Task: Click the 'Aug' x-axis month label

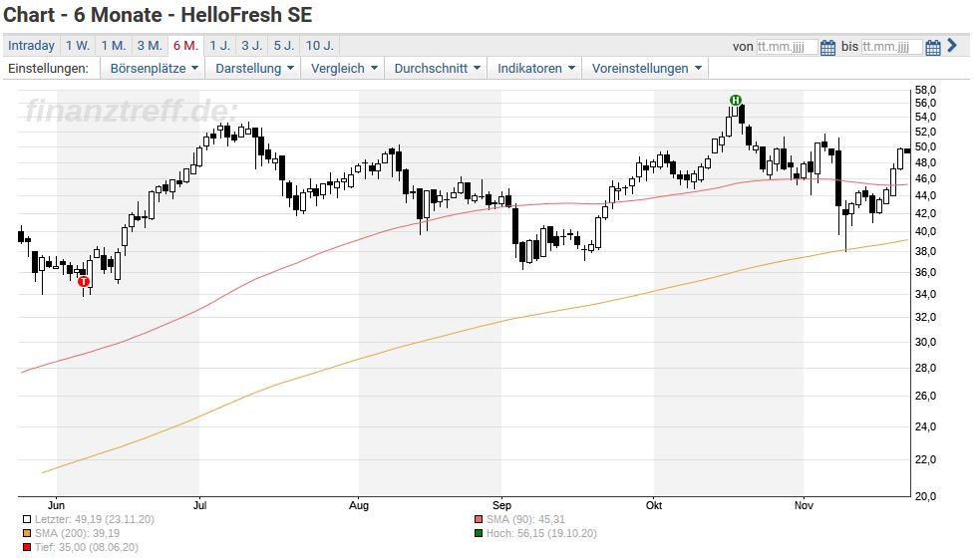Action: (x=359, y=505)
